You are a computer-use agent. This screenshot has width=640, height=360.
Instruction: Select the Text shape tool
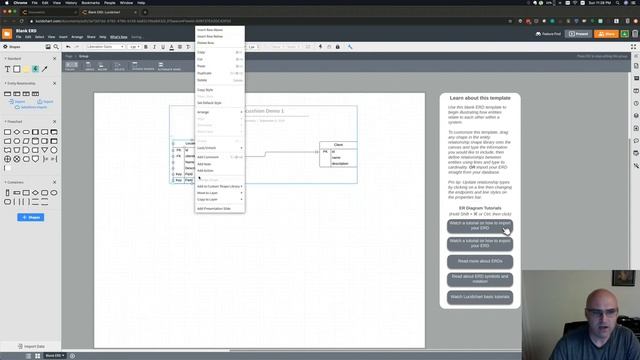[7, 69]
